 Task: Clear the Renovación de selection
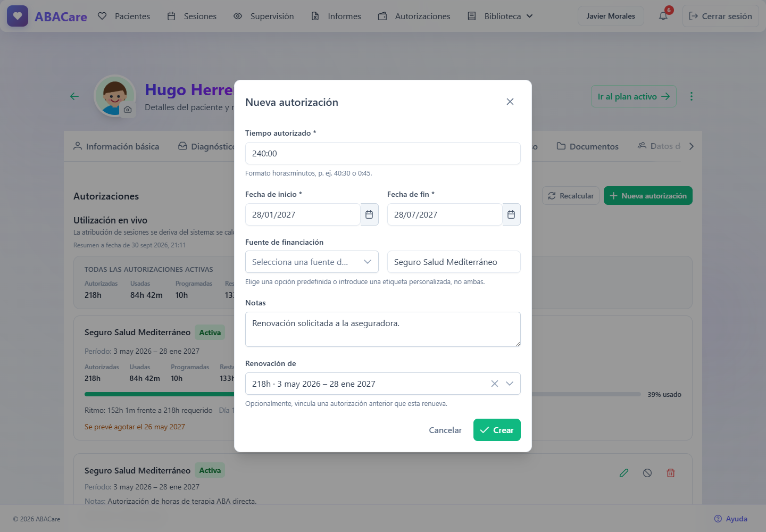[x=495, y=384]
